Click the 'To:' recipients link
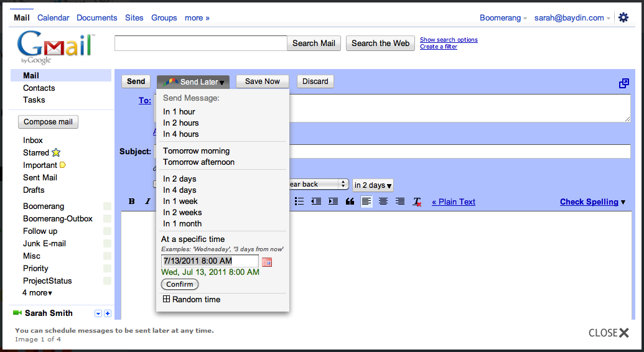Viewport: 644px width, 352px height. [x=144, y=100]
